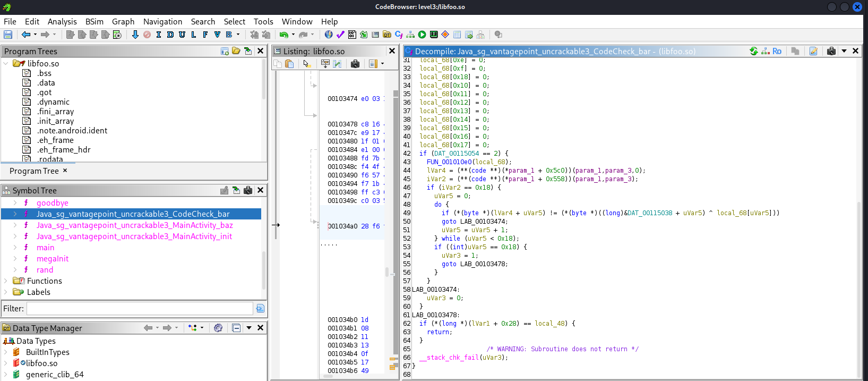
Task: Click the Symbol Tree Filter text field
Action: 140,308
